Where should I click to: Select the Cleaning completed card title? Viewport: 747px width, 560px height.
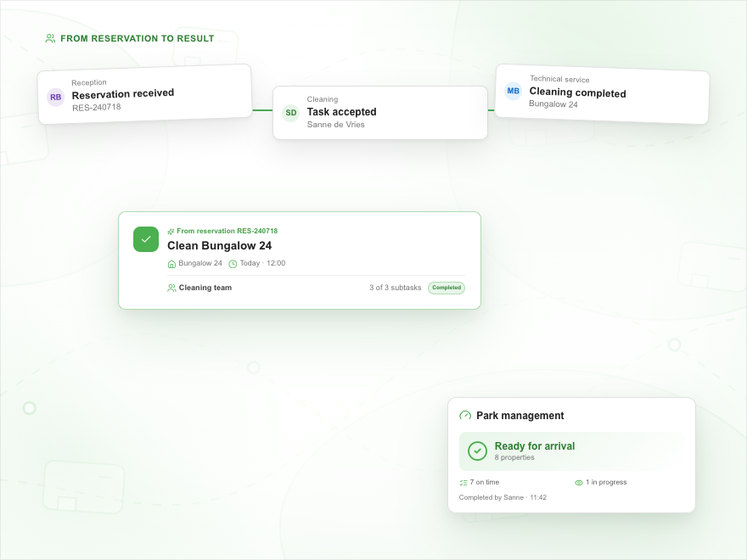tap(577, 92)
